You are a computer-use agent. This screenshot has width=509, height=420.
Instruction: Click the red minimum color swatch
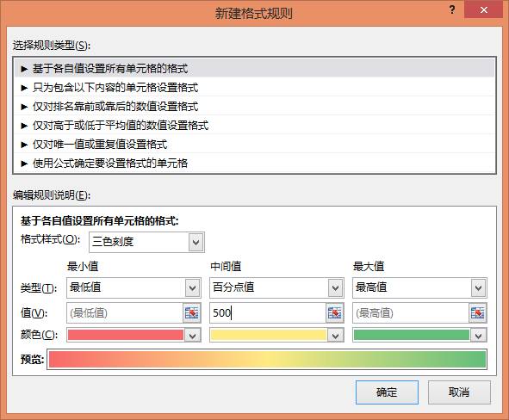pyautogui.click(x=126, y=335)
